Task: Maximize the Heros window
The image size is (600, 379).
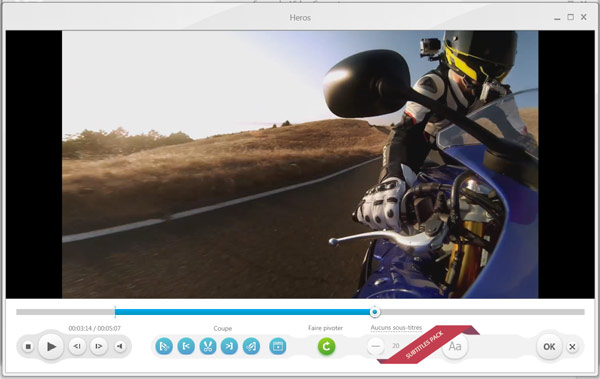Action: coord(571,17)
